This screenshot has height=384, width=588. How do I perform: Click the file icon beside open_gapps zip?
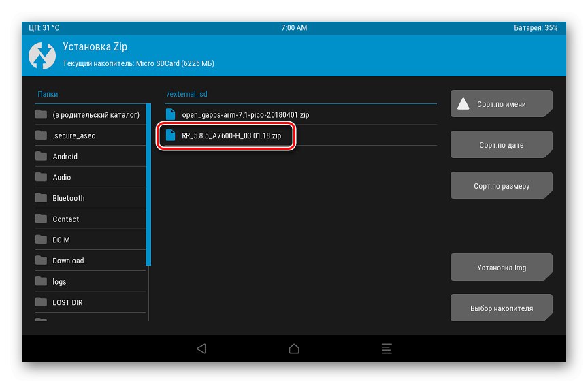[x=170, y=114]
